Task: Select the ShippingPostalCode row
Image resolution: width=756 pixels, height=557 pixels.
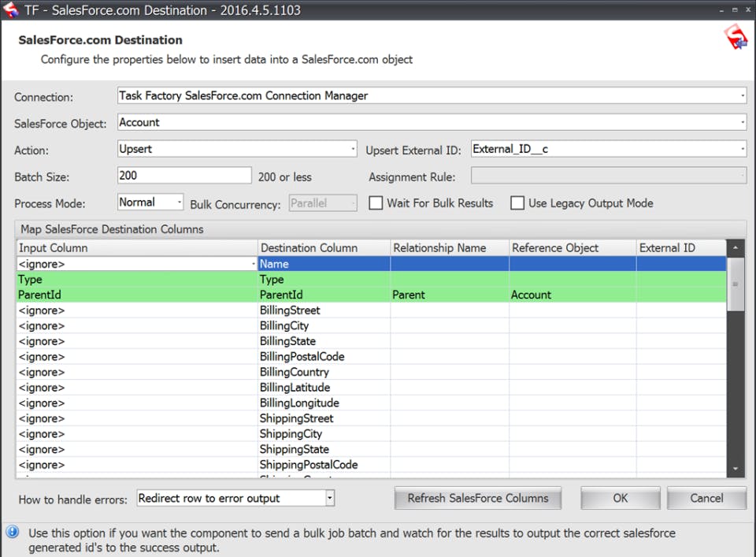Action: click(371, 464)
